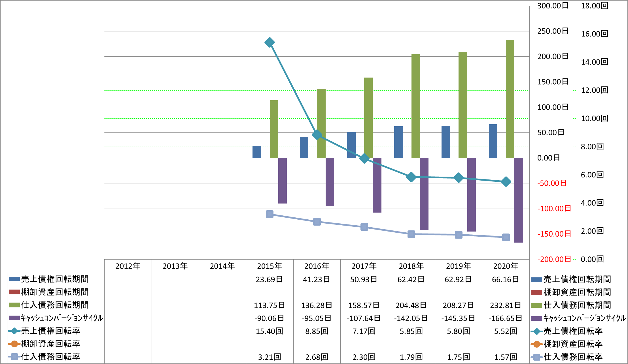Click the right-side legend label 売上債権回転期間
This screenshot has height=364, width=628.
[x=577, y=279]
